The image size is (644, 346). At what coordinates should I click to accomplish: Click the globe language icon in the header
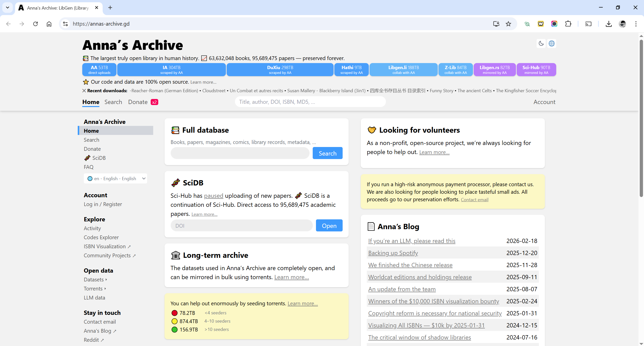[551, 43]
